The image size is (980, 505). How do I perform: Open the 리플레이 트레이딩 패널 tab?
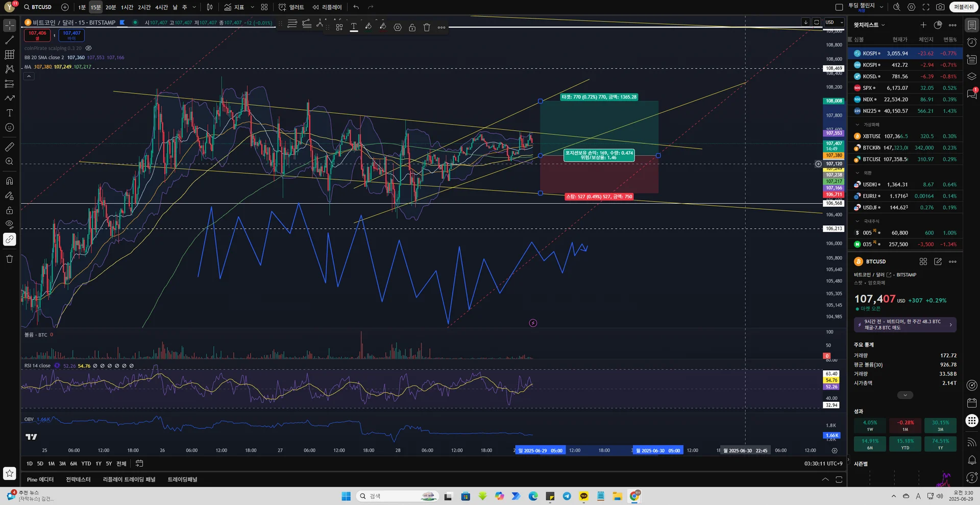click(x=129, y=479)
